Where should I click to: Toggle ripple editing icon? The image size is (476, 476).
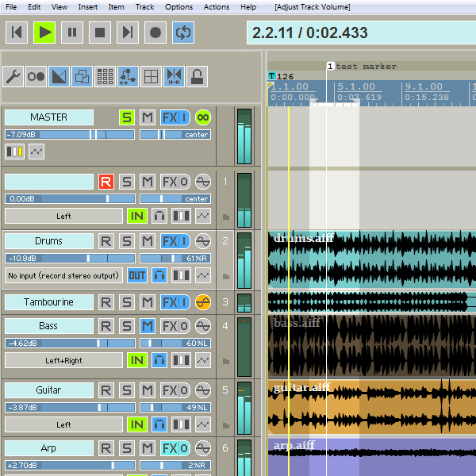[128, 77]
